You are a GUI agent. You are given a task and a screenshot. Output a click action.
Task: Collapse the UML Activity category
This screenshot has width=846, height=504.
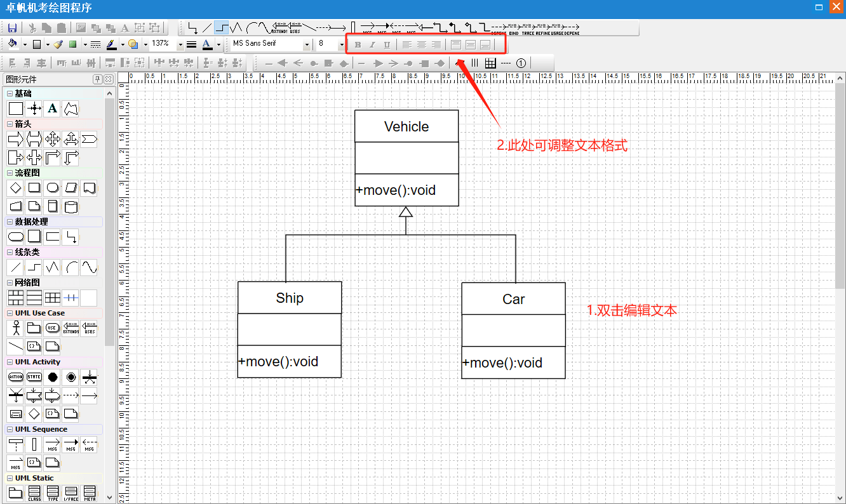[x=10, y=362]
